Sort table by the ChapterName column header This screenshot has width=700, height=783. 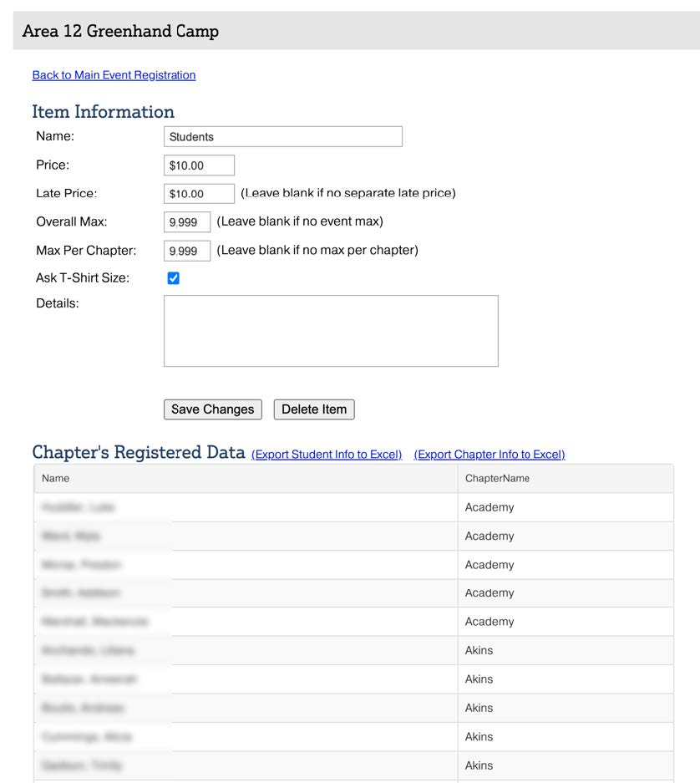(x=497, y=479)
